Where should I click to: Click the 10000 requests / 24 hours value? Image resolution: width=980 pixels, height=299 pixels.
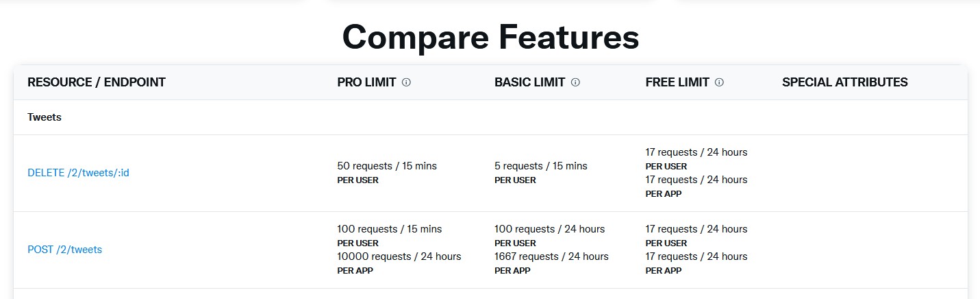[x=399, y=256]
